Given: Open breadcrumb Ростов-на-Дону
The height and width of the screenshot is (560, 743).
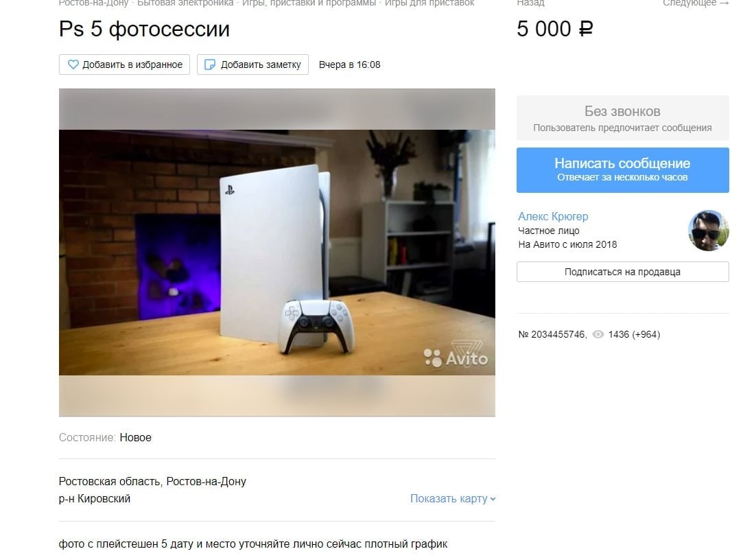Looking at the screenshot, I should click(94, 3).
